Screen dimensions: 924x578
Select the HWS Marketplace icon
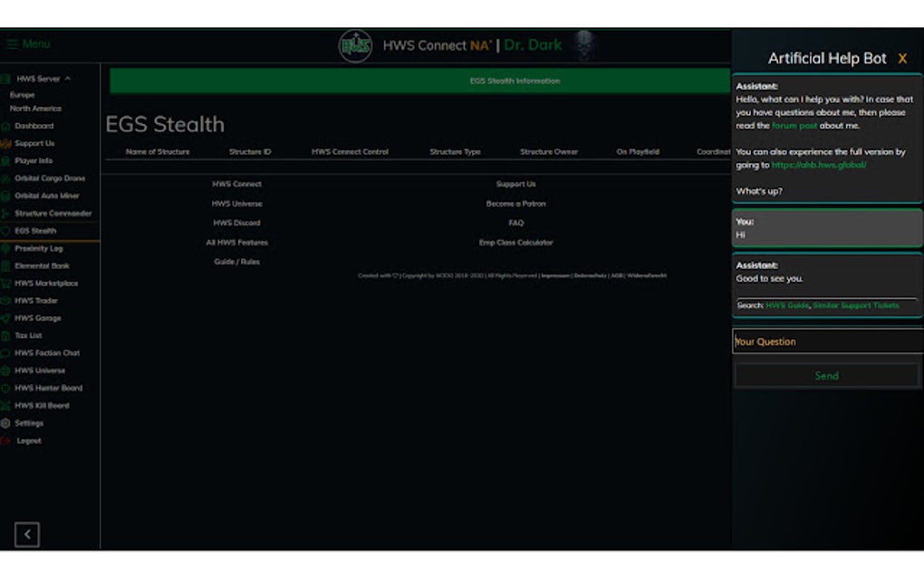(7, 283)
